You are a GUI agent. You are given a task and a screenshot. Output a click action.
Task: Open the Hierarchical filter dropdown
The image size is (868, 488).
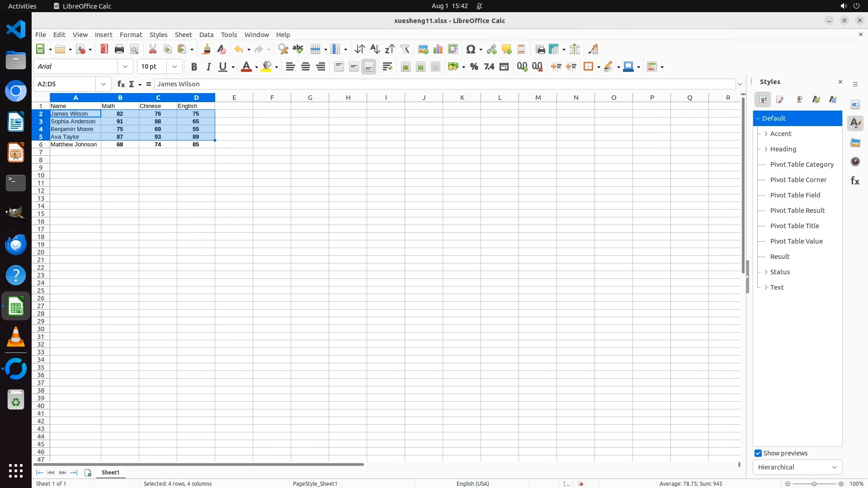click(x=797, y=467)
